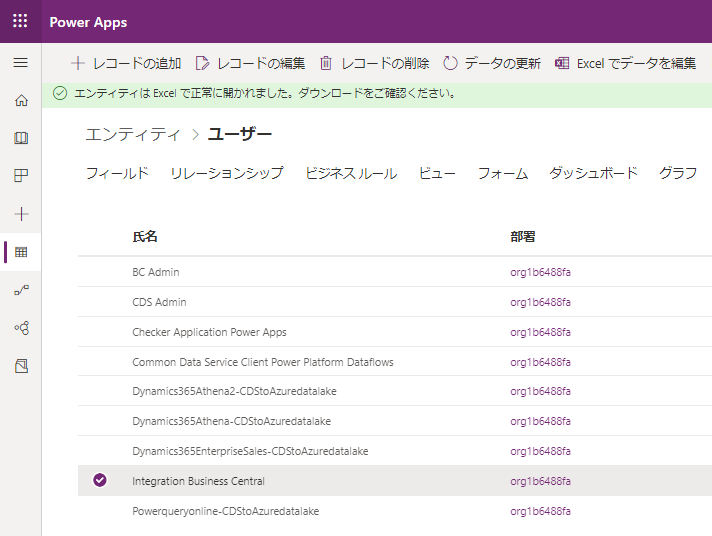Screen dimensions: 712x536
Task: Click the trash icon for レコードの削除
Action: 326,63
